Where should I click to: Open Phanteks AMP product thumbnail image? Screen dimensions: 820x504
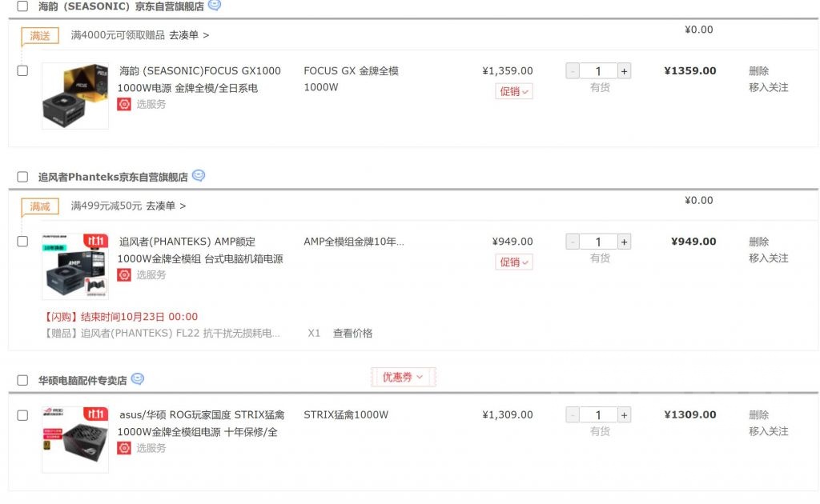tap(74, 266)
